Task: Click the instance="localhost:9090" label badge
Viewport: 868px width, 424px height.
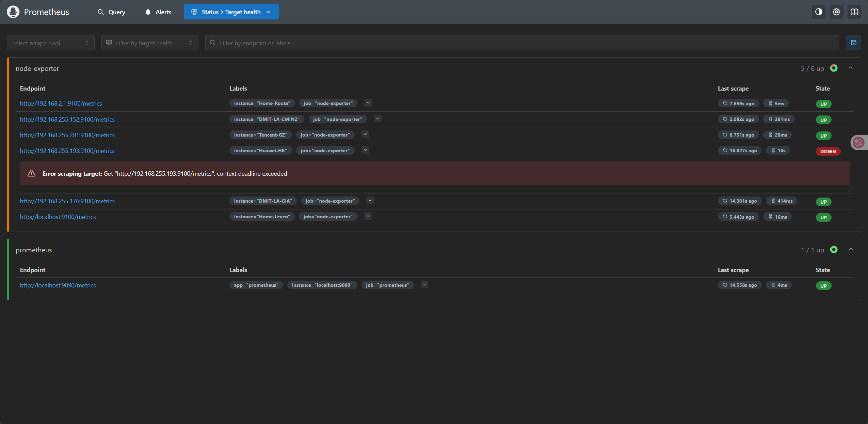Action: (322, 285)
